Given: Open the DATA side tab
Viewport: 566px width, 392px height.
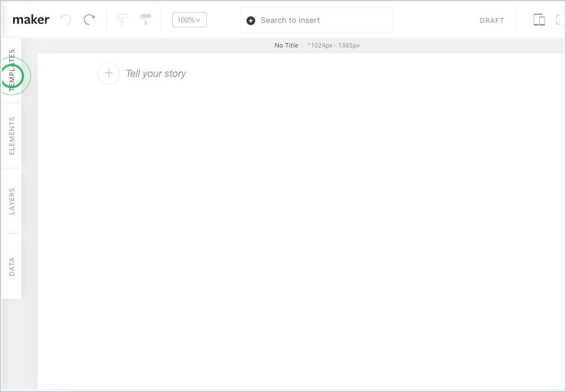Looking at the screenshot, I should tap(11, 267).
